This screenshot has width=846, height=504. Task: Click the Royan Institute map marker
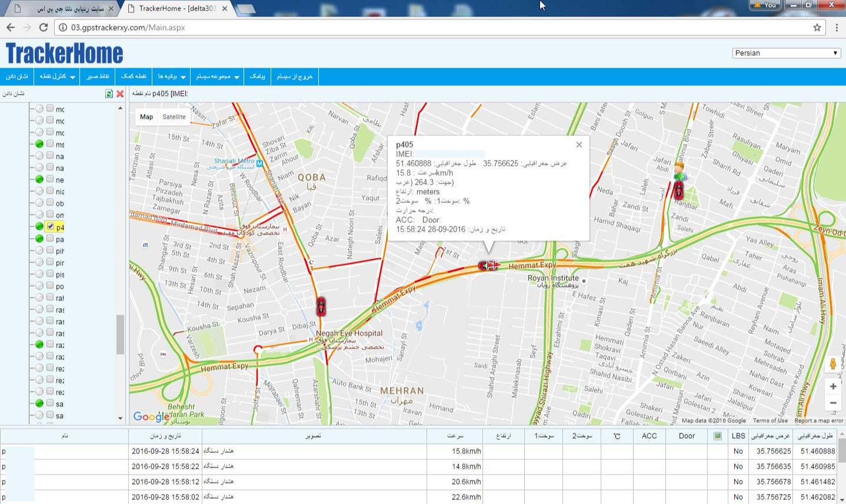(x=584, y=281)
